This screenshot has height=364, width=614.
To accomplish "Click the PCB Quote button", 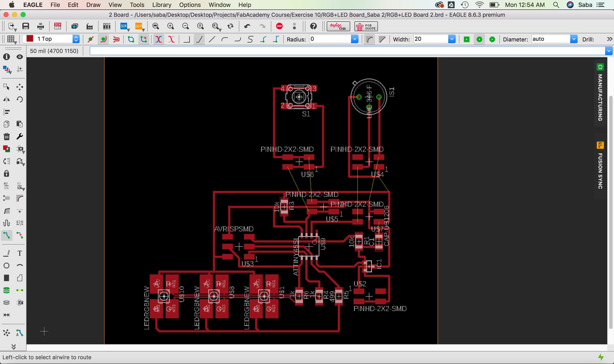I will tap(366, 26).
